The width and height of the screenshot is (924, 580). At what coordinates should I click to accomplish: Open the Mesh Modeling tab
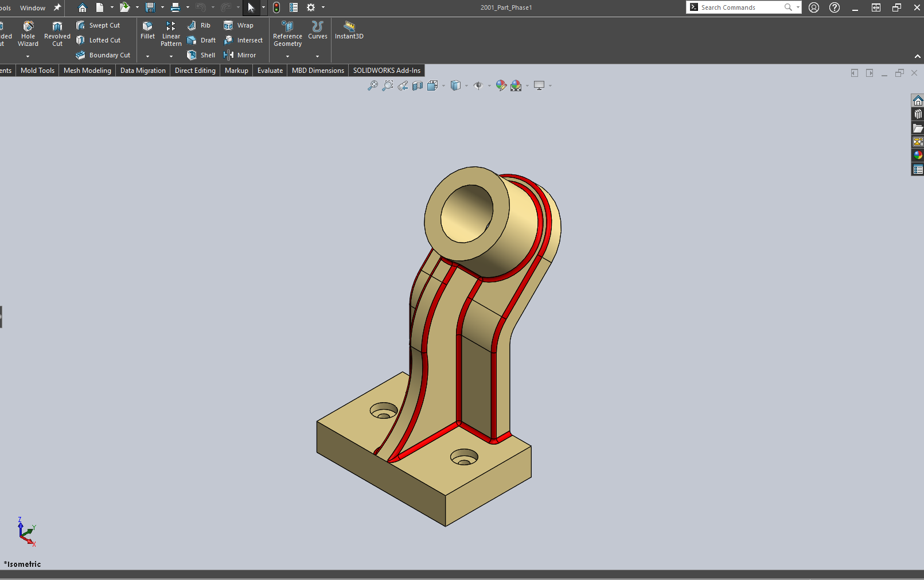pyautogui.click(x=87, y=71)
